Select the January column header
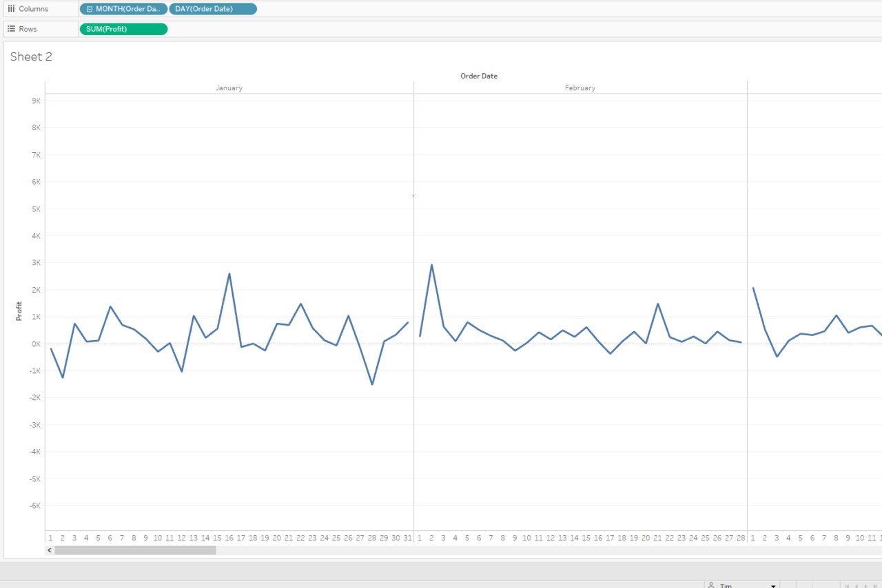 [229, 87]
